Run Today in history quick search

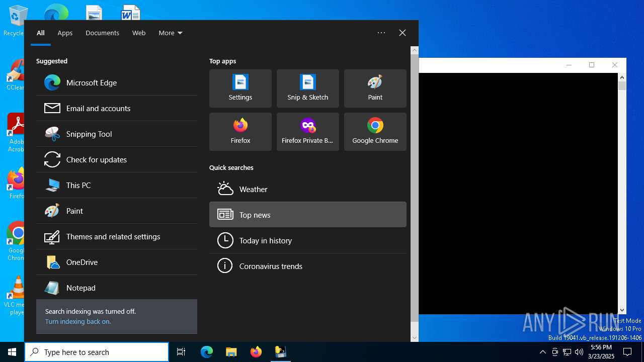(x=308, y=240)
